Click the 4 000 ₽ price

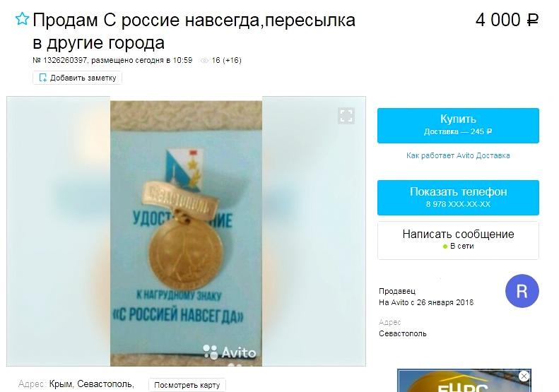(507, 20)
